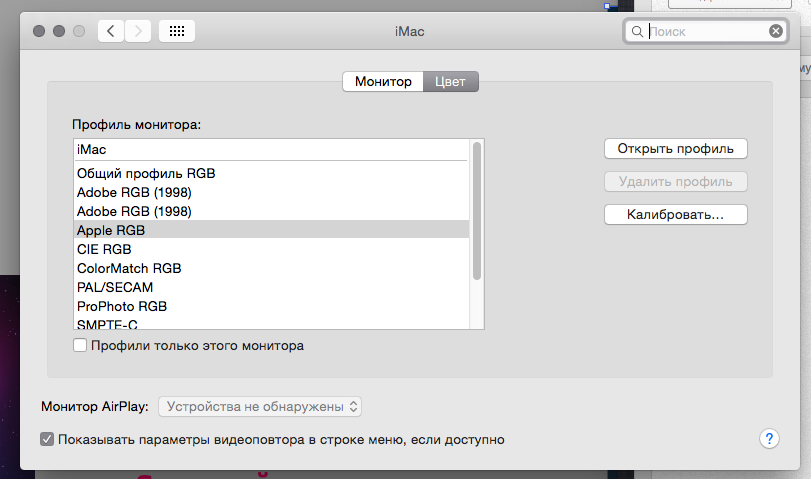
Task: Click the Калибровать... button
Action: coord(675,215)
